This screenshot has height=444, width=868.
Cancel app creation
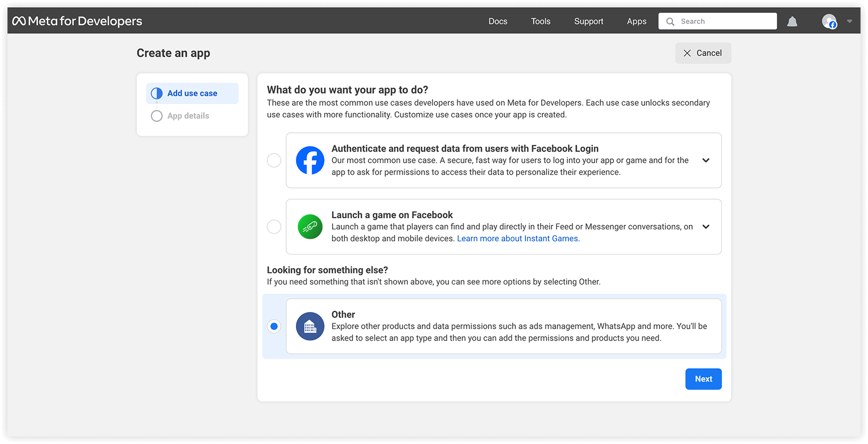click(x=703, y=53)
